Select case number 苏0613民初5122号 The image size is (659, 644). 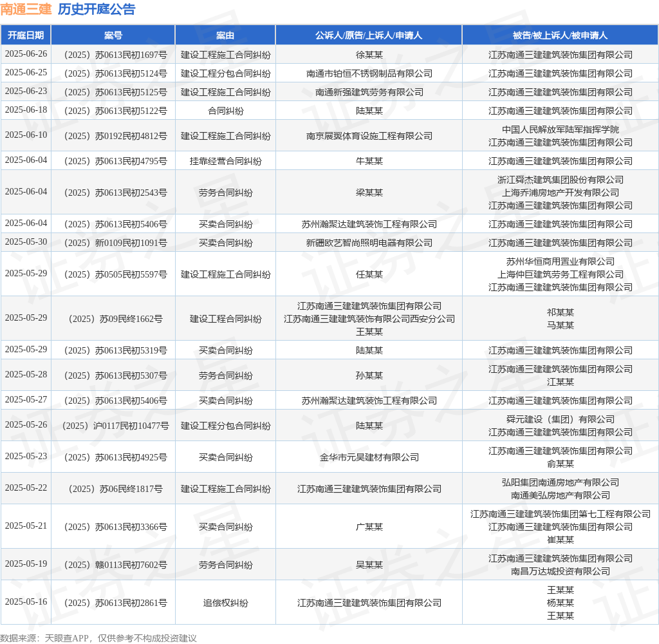pos(116,111)
